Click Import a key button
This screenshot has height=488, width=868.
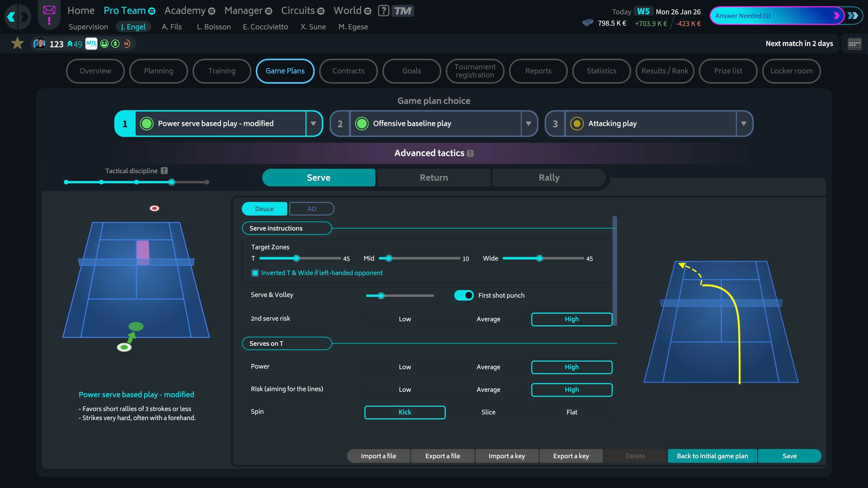tap(507, 456)
